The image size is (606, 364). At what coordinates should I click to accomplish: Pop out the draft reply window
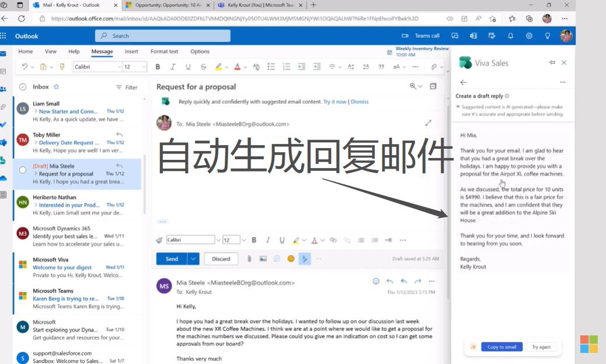pyautogui.click(x=428, y=123)
